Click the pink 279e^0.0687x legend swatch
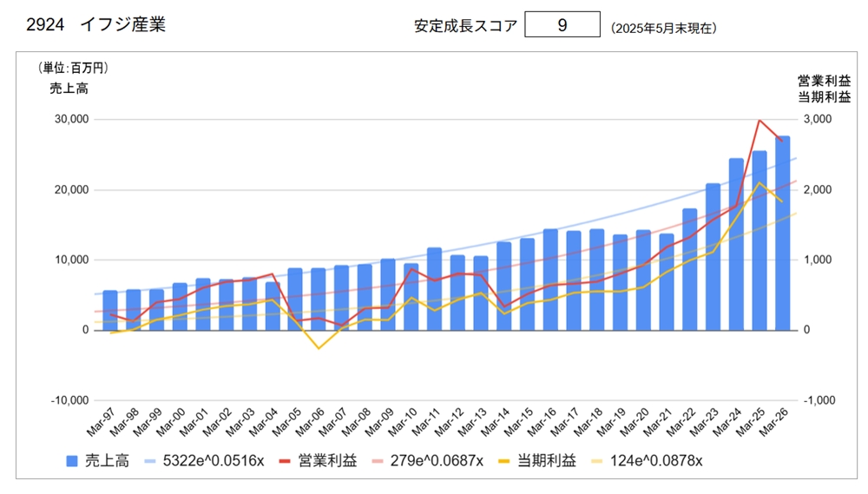The height and width of the screenshot is (494, 868). pyautogui.click(x=378, y=461)
